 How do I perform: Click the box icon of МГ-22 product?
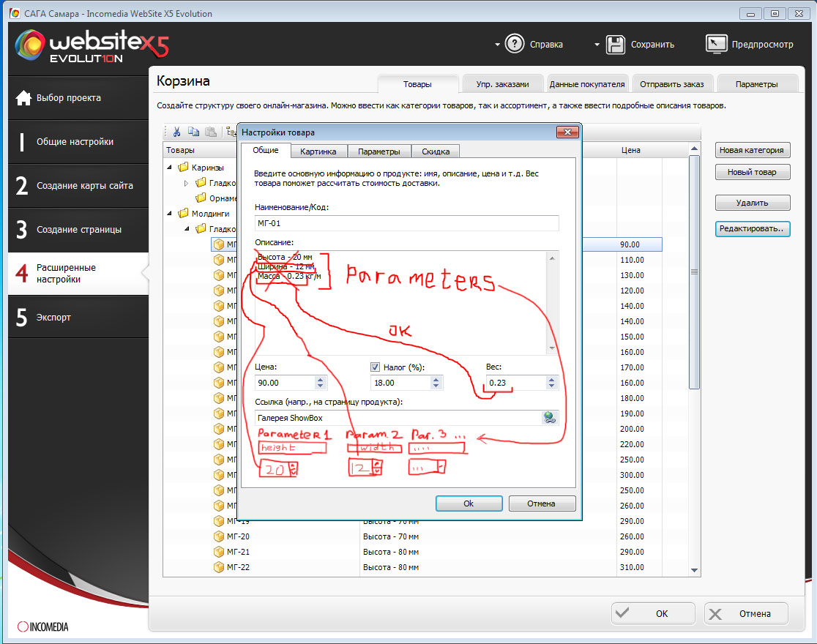[219, 567]
